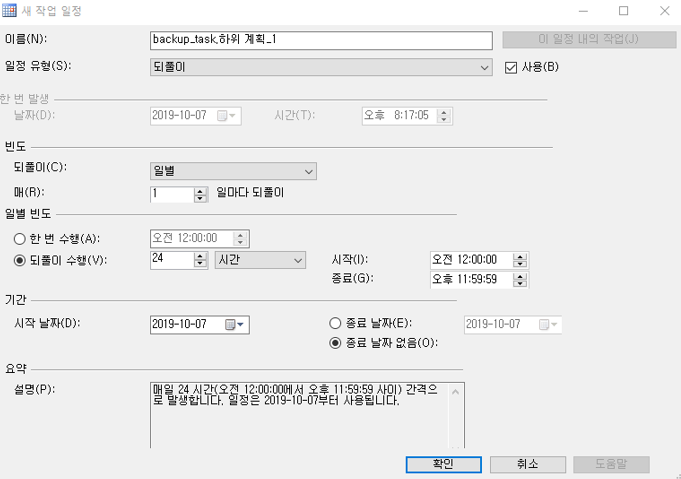Decrease the 24 repeat interval with down arrow
681x479 pixels.
click(200, 264)
